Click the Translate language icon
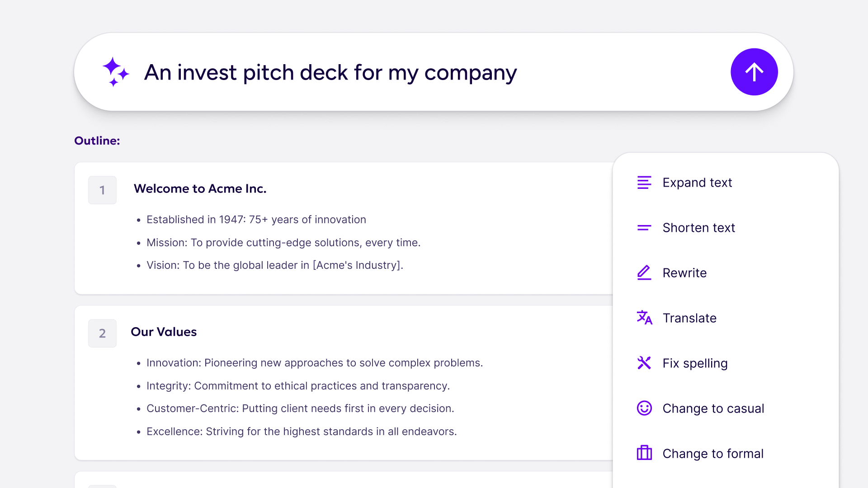This screenshot has height=488, width=868. click(x=644, y=318)
